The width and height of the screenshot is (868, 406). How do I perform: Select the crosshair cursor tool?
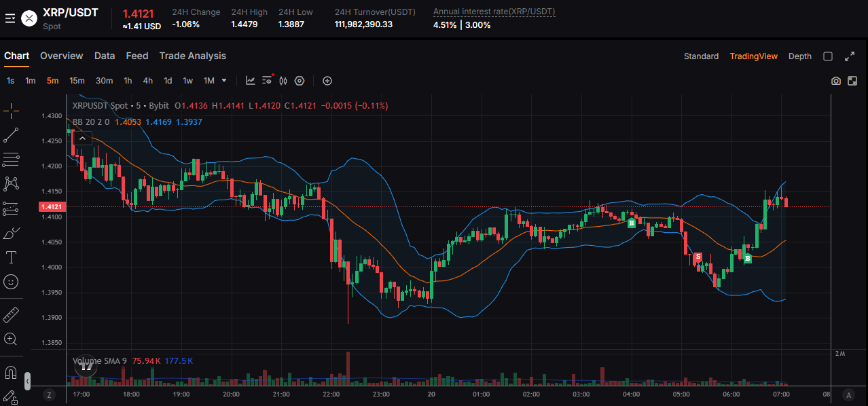point(11,111)
